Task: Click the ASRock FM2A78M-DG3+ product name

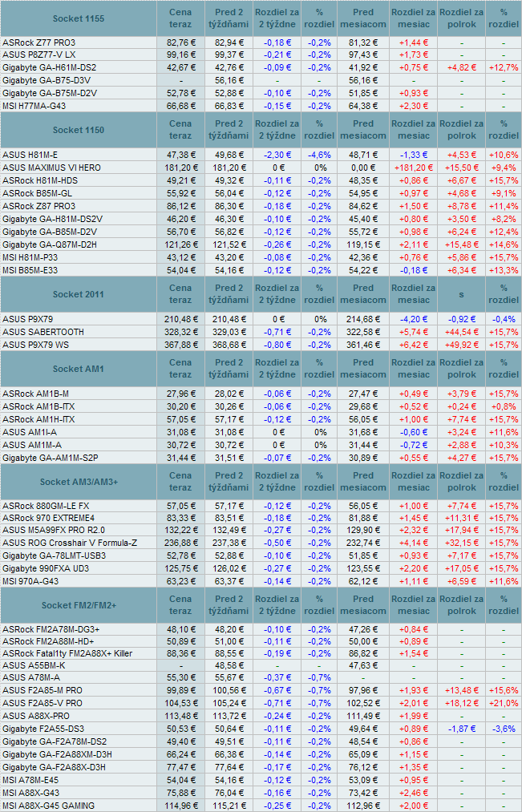Action: 51,629
